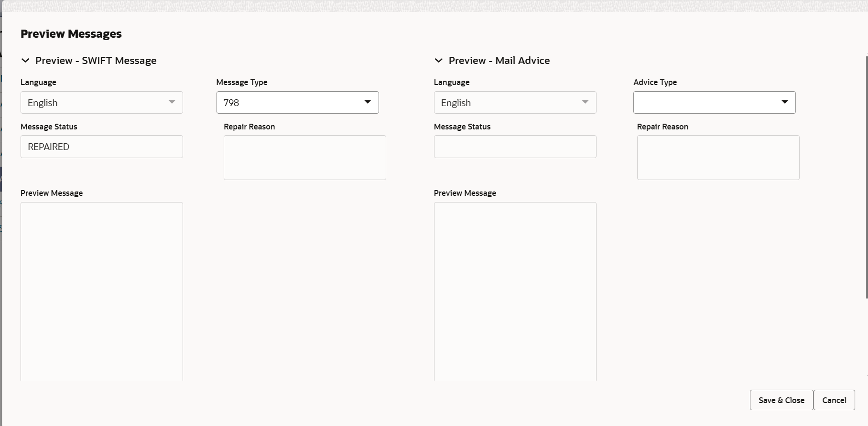The height and width of the screenshot is (426, 868).
Task: Click the Advice Type label
Action: pyautogui.click(x=655, y=82)
